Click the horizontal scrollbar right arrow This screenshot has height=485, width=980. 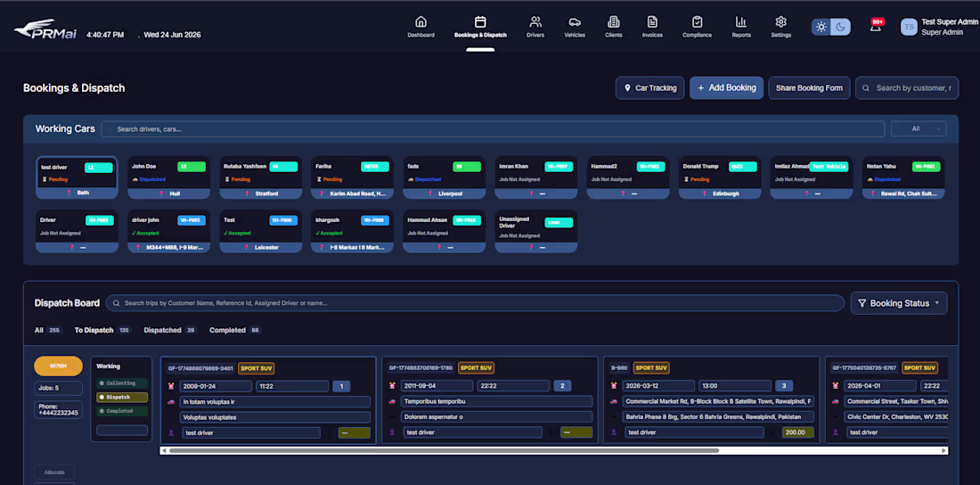tap(943, 450)
